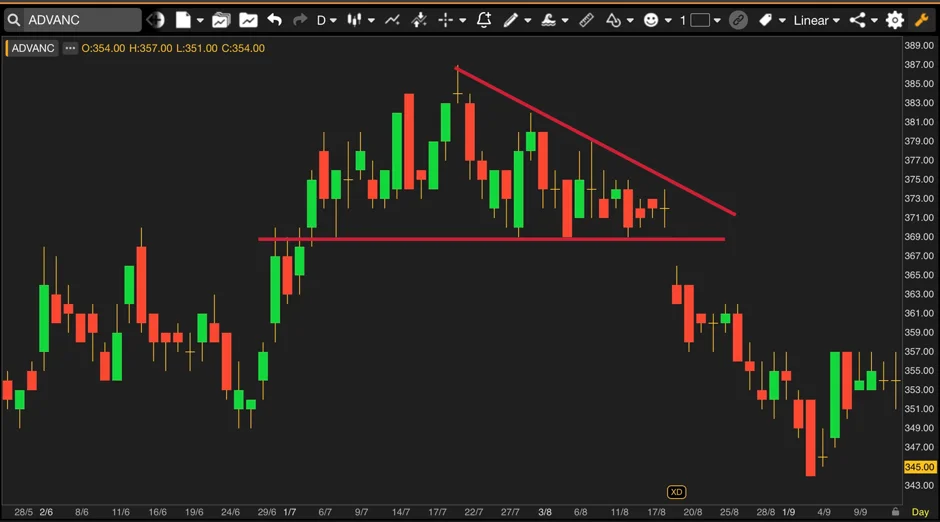Click the red horizontal support line

pyautogui.click(x=492, y=239)
